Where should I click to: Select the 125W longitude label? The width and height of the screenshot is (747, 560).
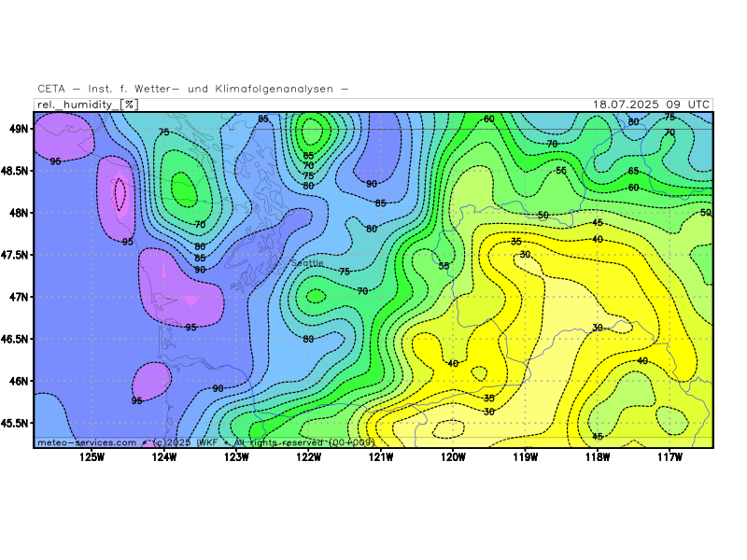[x=92, y=457]
